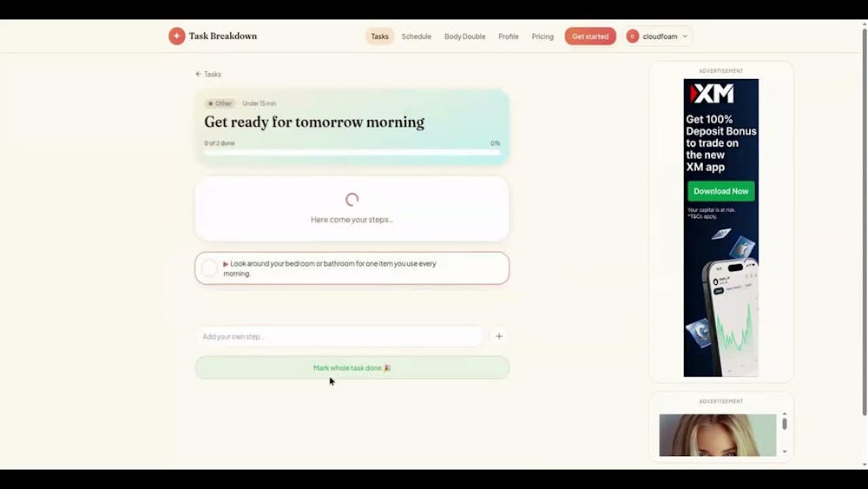Click the 0 of 2 done text
The height and width of the screenshot is (489, 868).
tap(220, 143)
